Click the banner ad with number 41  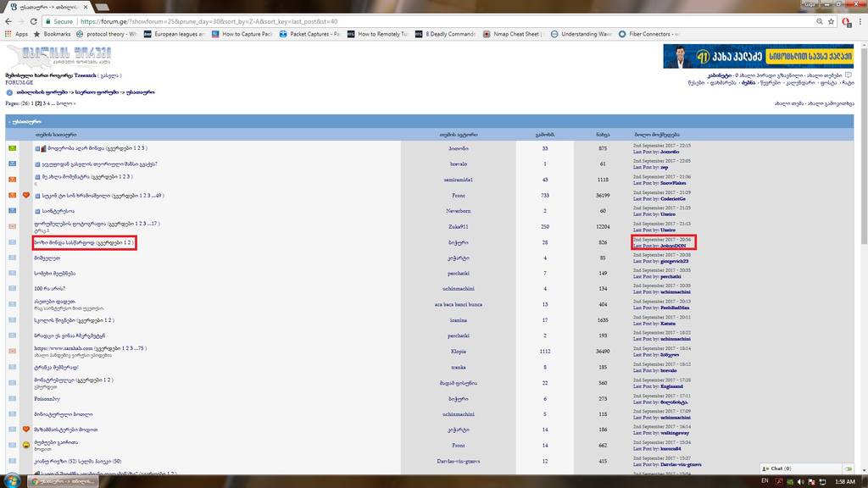[758, 57]
